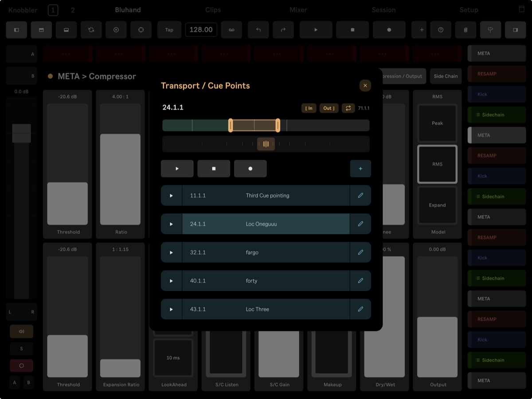Switch to the Session tab
The height and width of the screenshot is (399, 532).
383,10
